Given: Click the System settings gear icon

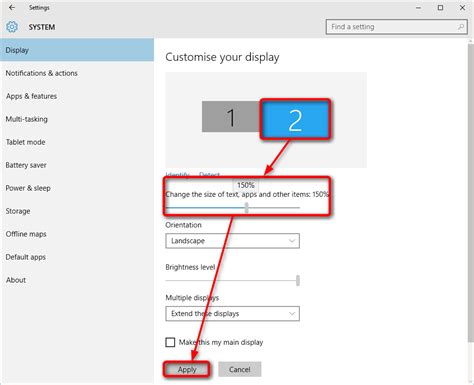Looking at the screenshot, I should click(12, 27).
